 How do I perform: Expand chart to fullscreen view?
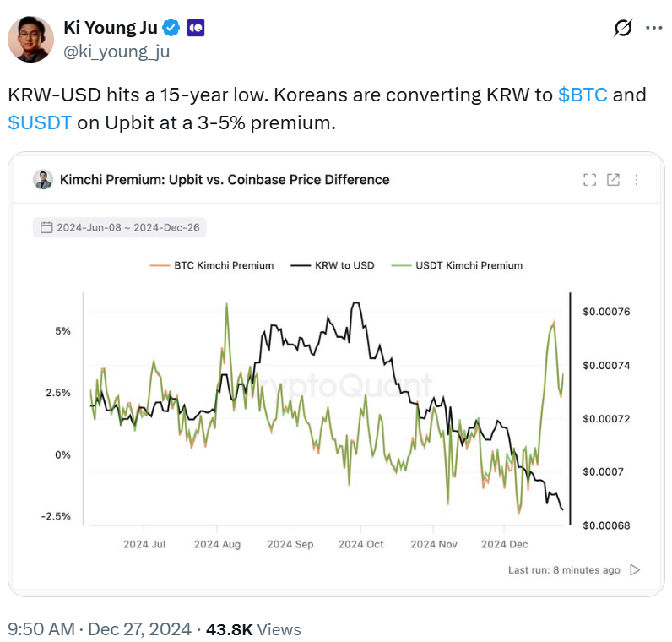(x=590, y=179)
